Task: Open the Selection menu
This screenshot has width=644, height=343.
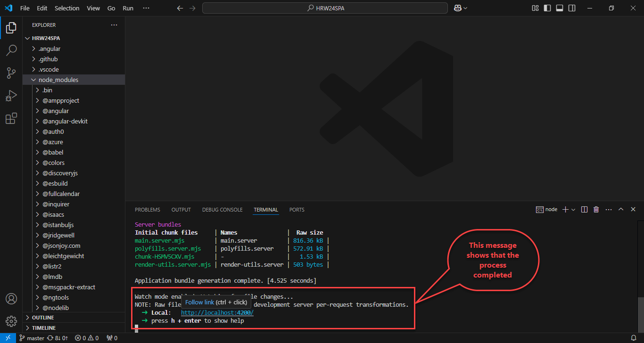Action: pyautogui.click(x=67, y=8)
